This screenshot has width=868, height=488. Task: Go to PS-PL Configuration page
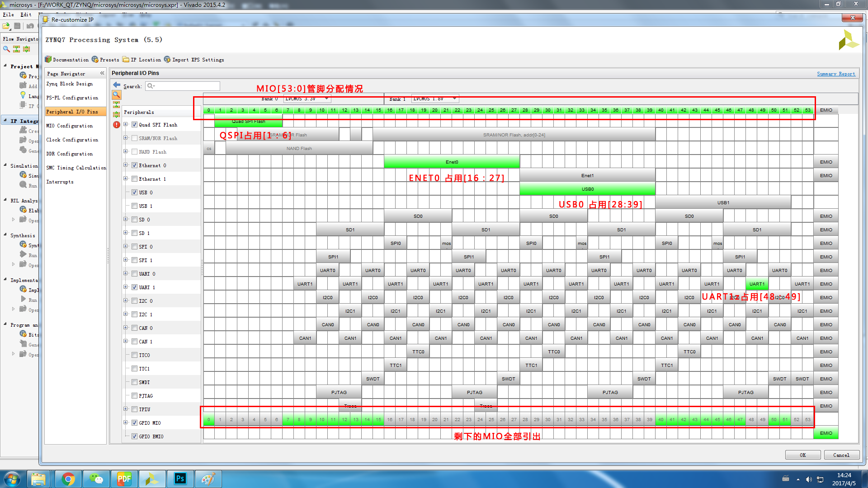click(72, 98)
